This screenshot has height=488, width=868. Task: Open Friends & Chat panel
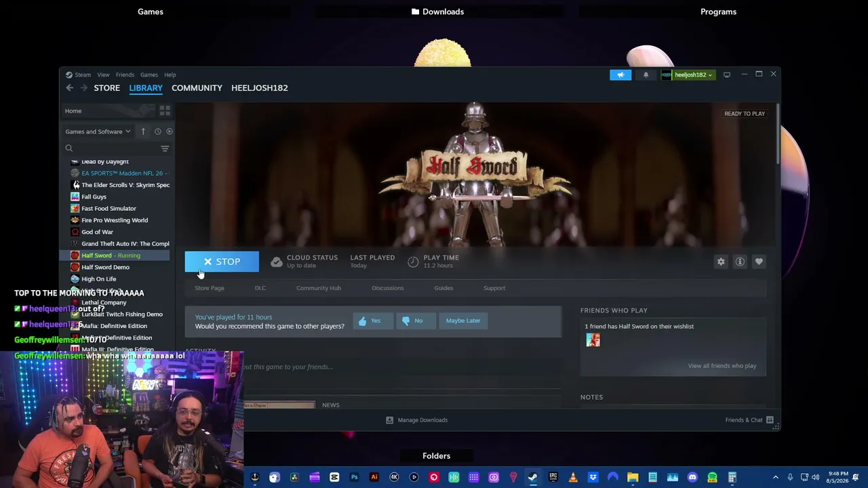[x=749, y=420]
